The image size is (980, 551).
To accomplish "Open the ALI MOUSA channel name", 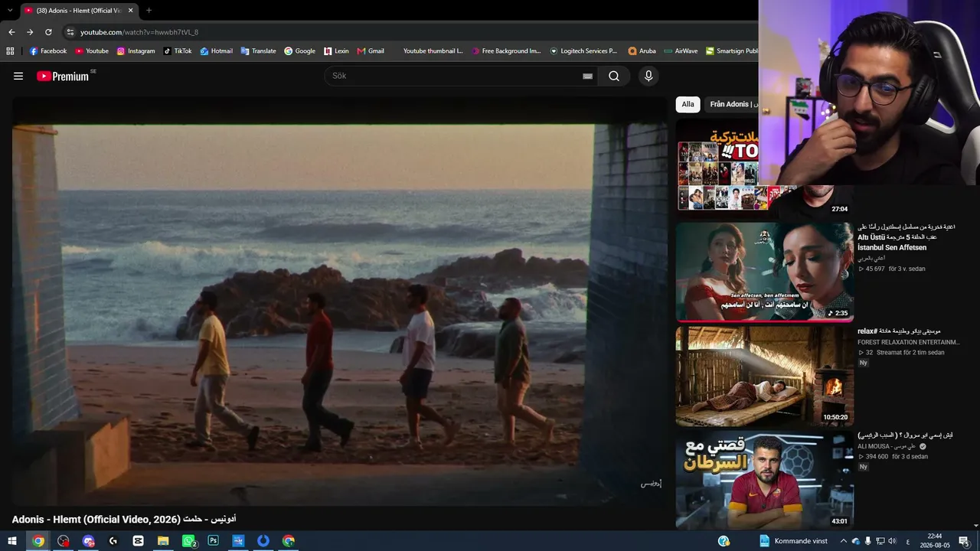I will click(887, 446).
